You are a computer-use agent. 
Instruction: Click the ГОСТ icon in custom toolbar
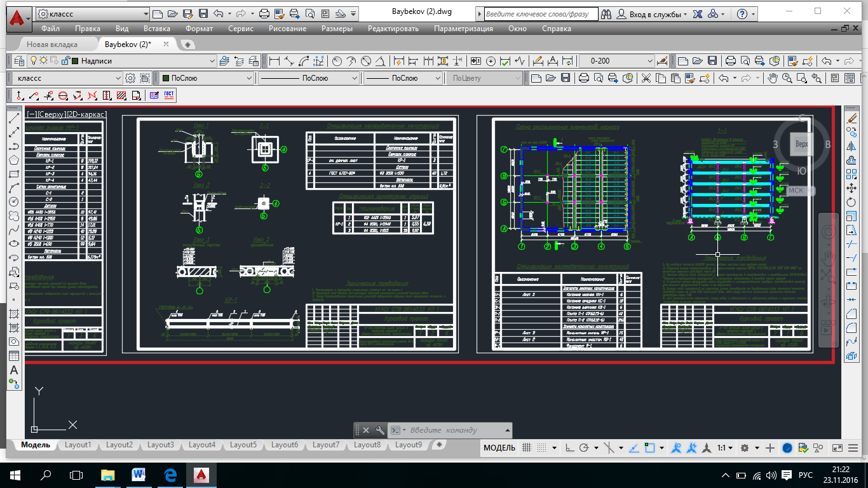pyautogui.click(x=169, y=95)
